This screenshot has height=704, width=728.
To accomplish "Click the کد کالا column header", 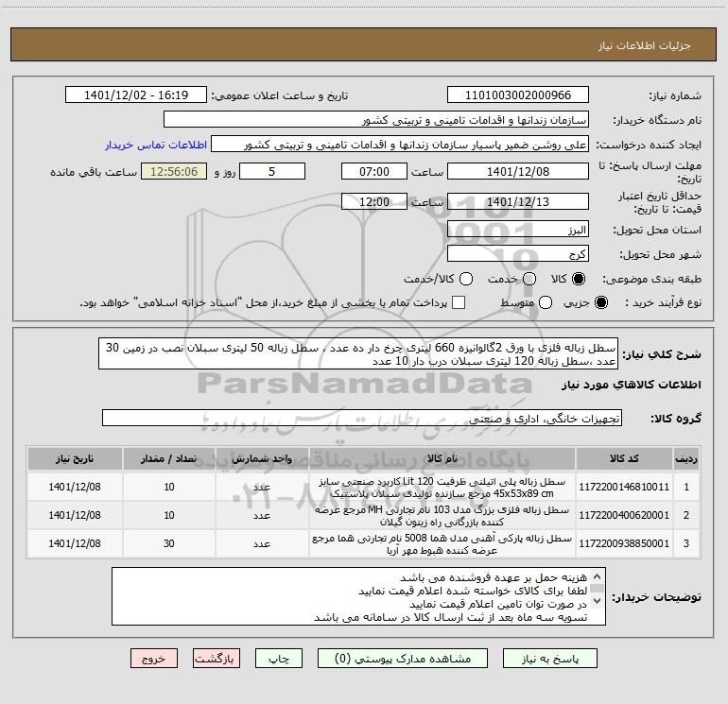I will click(x=624, y=458).
